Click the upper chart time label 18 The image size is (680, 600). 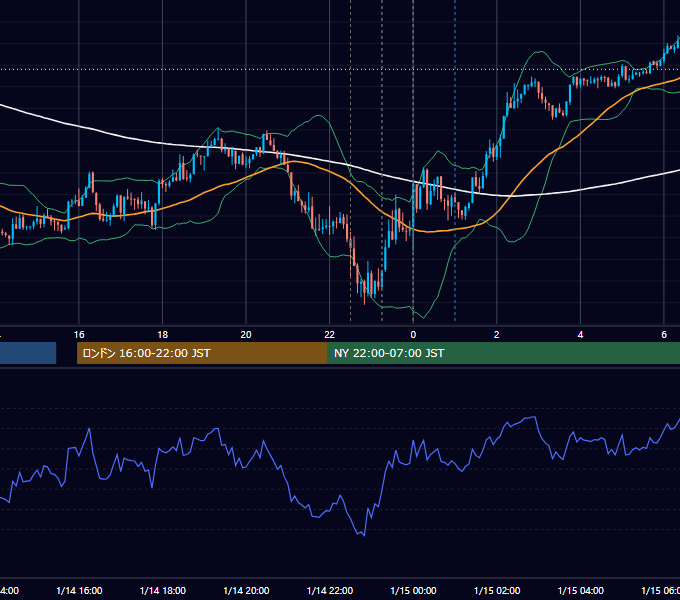[x=163, y=335]
